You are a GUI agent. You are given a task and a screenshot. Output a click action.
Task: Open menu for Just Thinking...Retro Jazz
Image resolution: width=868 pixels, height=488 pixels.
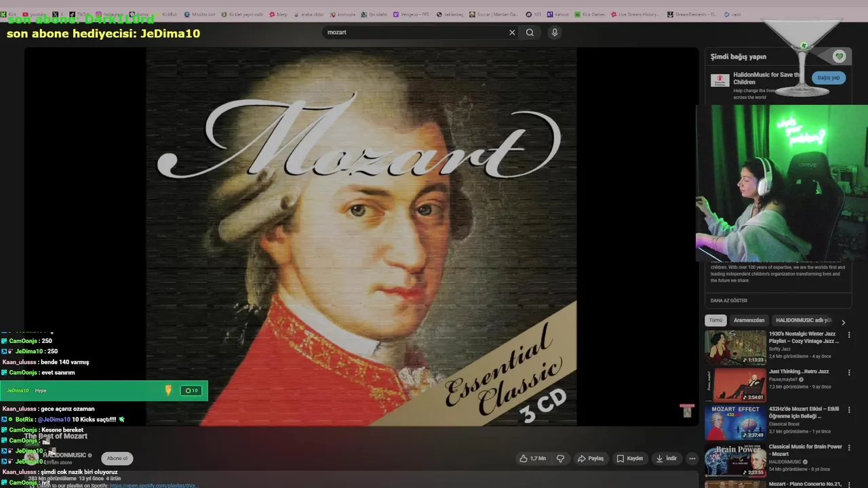[x=848, y=373]
